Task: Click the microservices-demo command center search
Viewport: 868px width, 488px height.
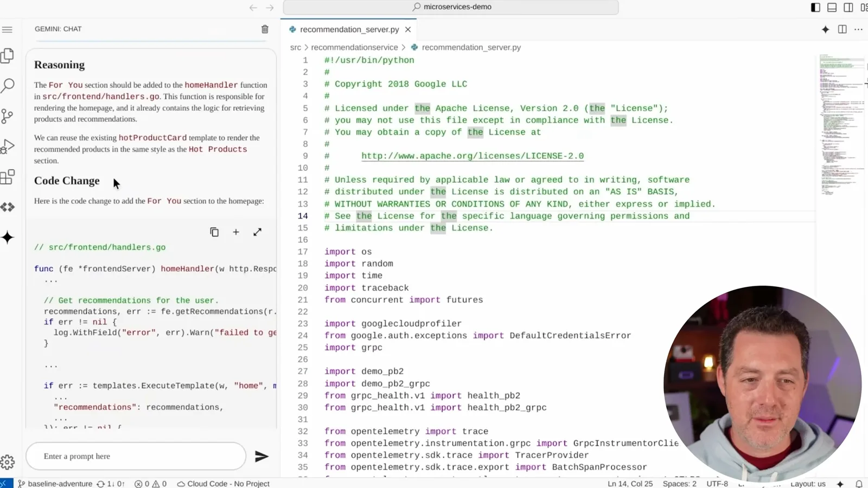Action: point(451,7)
